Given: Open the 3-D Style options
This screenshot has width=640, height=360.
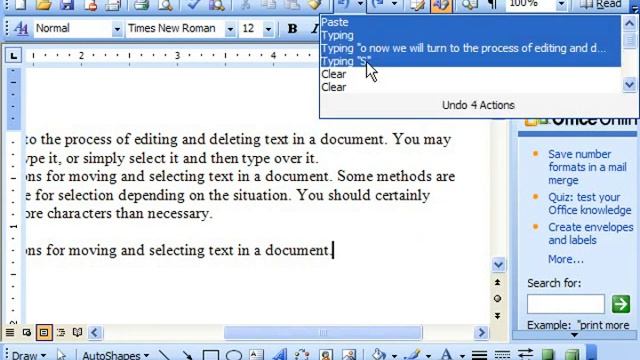Looking at the screenshot, I should pos(571,354).
